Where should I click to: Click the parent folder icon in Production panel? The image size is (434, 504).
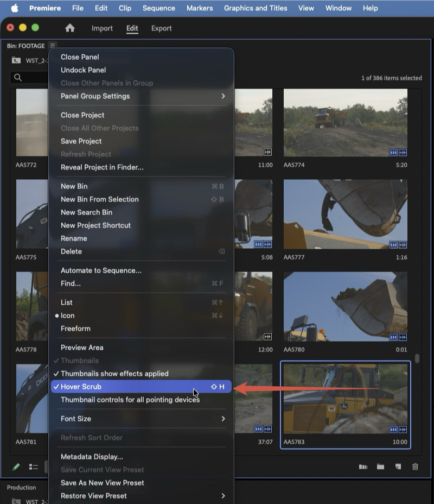pos(16,501)
